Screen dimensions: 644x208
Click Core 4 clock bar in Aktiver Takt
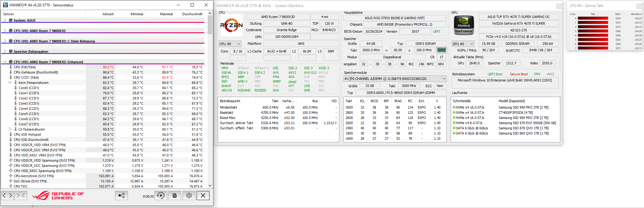click(593, 35)
